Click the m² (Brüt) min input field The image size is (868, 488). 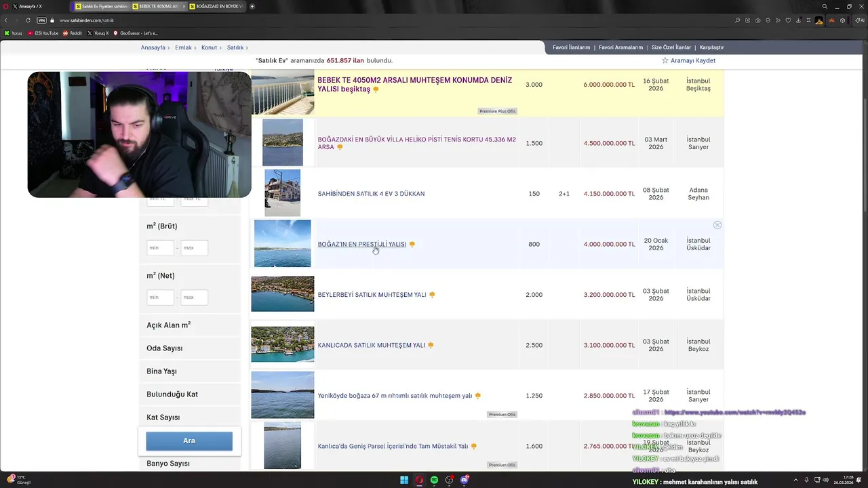160,247
